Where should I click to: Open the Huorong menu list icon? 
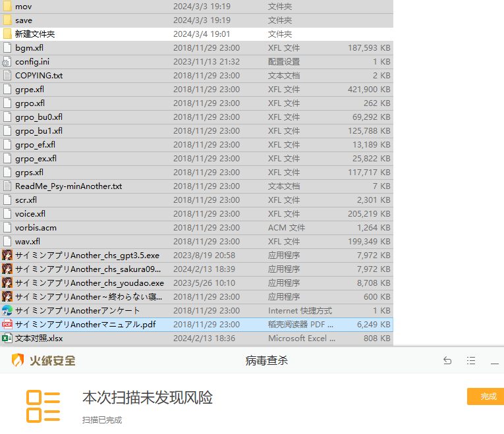pyautogui.click(x=471, y=361)
